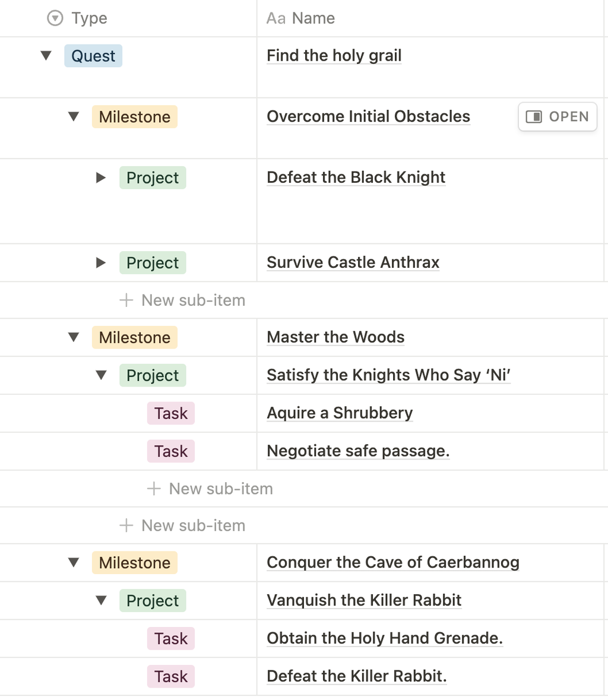Screen dimensions: 608x700
Task: Collapse the Vanquish the Killer Rabbit project
Action: pos(102,600)
